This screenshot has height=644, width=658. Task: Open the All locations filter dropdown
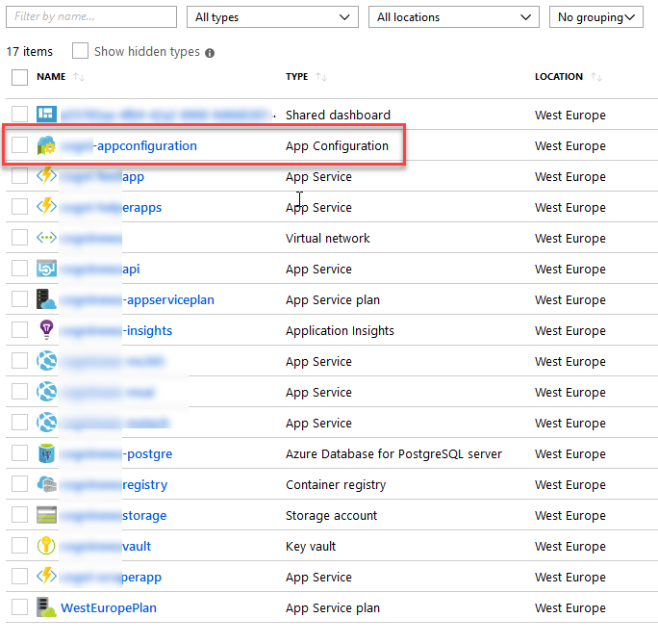coord(454,17)
